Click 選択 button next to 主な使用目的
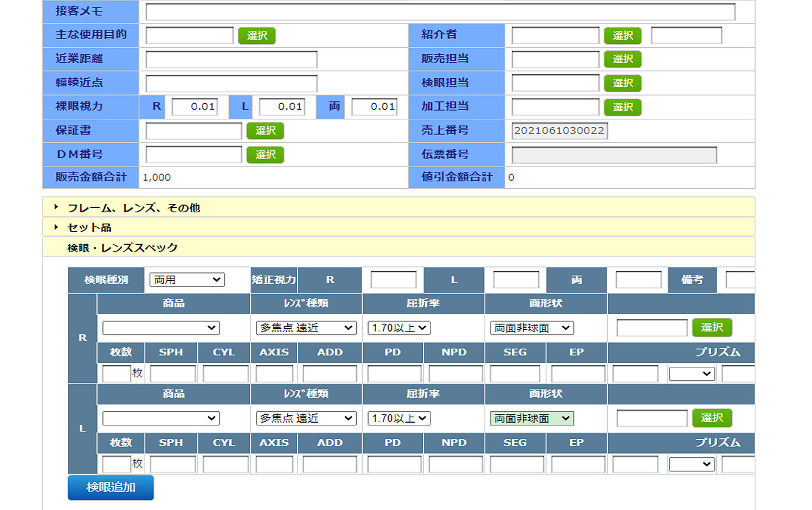812x510 pixels. pos(257,36)
